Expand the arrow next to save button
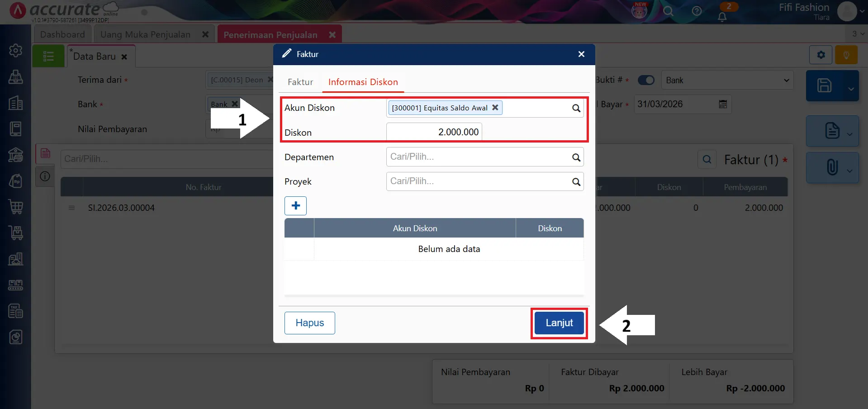 click(x=851, y=89)
